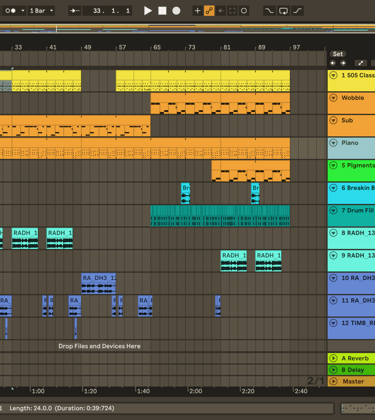Click bar 49 on the beat ruler
This screenshot has width=375, height=420.
coord(87,47)
